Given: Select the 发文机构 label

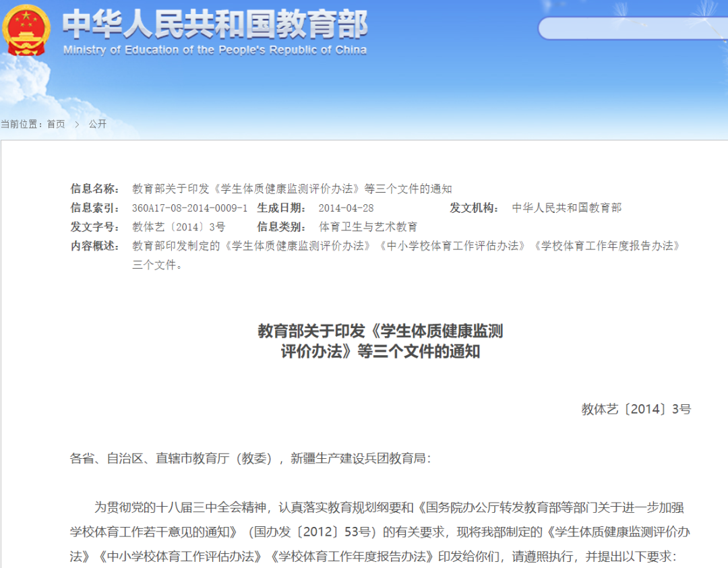Looking at the screenshot, I should click(x=474, y=208).
